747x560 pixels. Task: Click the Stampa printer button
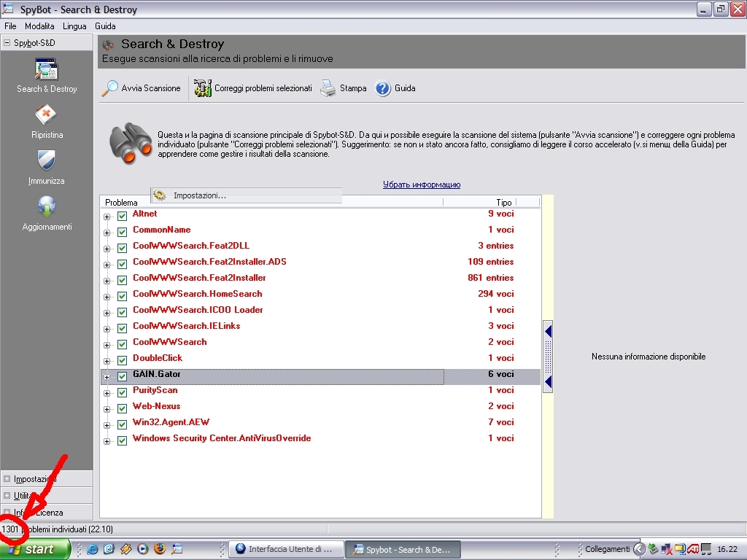click(x=343, y=88)
